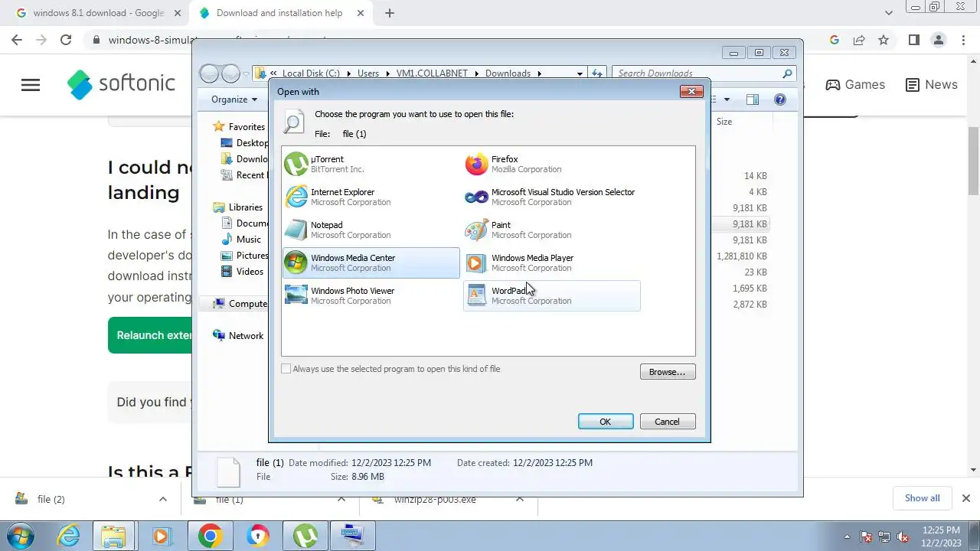980x551 pixels.
Task: Expand options chevron for winzip28 download
Action: tap(520, 499)
